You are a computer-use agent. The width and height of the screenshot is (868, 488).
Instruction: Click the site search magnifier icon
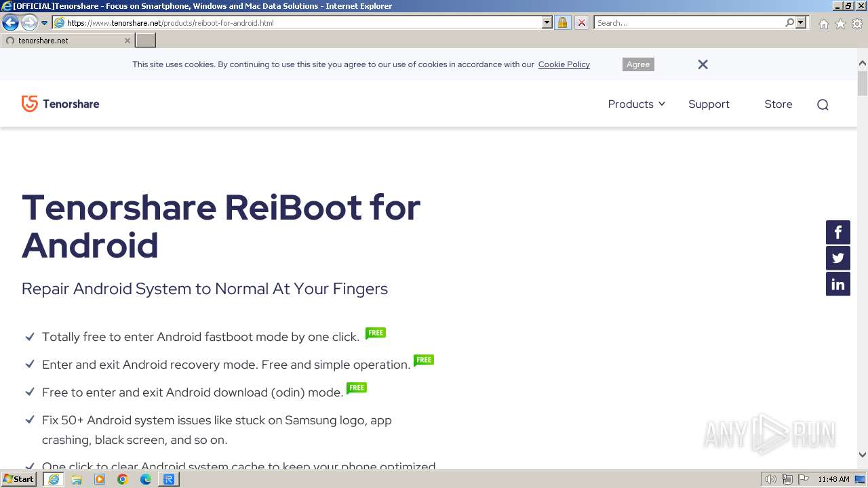pyautogui.click(x=823, y=104)
